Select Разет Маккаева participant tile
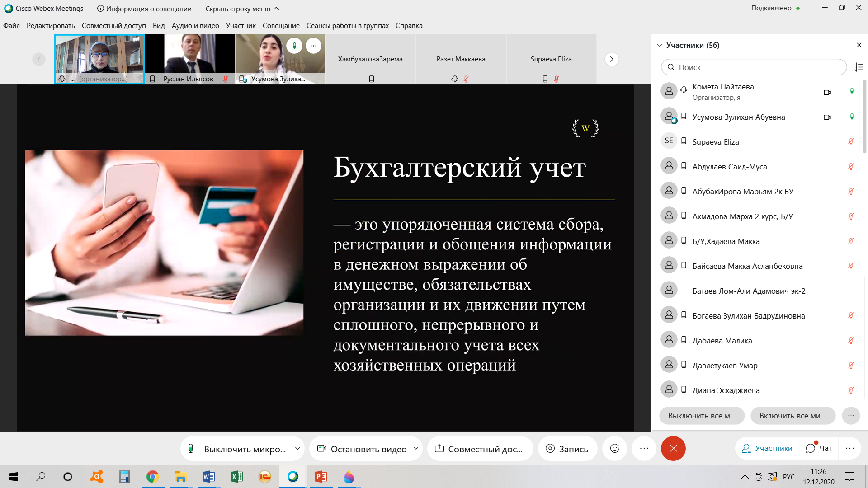Screen dimensions: 868x488 [x=461, y=59]
